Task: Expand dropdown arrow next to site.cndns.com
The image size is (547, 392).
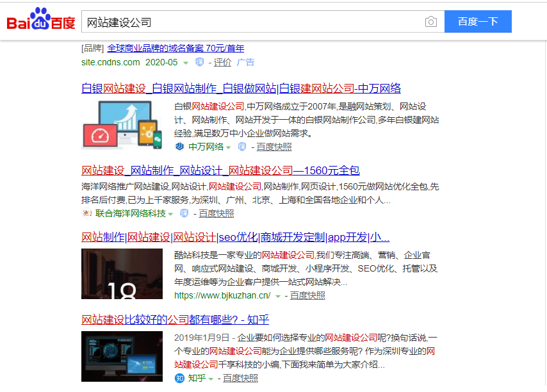Action: 186,63
